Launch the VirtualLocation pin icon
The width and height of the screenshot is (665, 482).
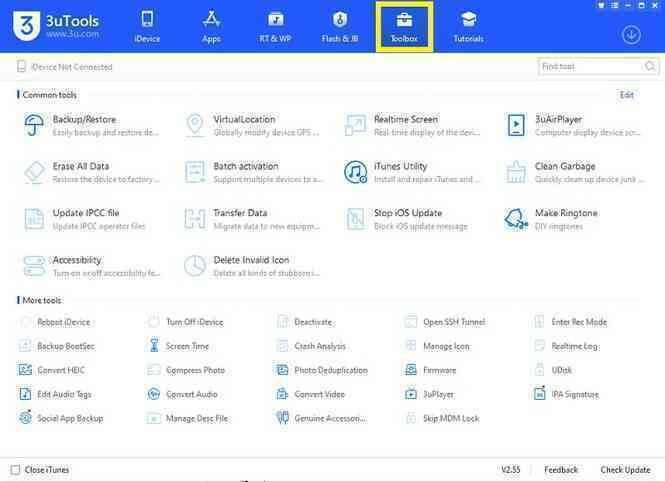[195, 125]
